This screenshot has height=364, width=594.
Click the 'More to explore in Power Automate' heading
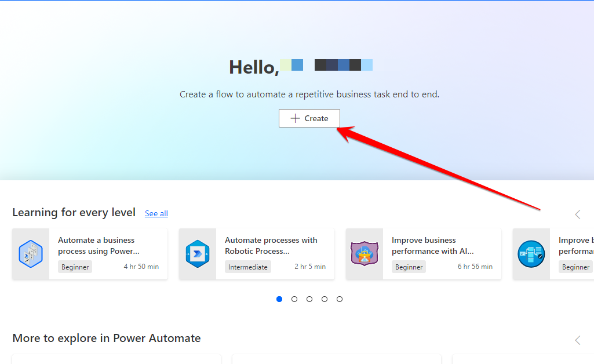click(107, 338)
